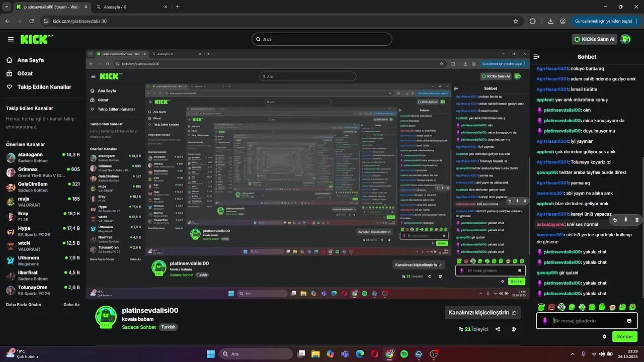
Task: Click the KICK logo in header
Action: (37, 39)
